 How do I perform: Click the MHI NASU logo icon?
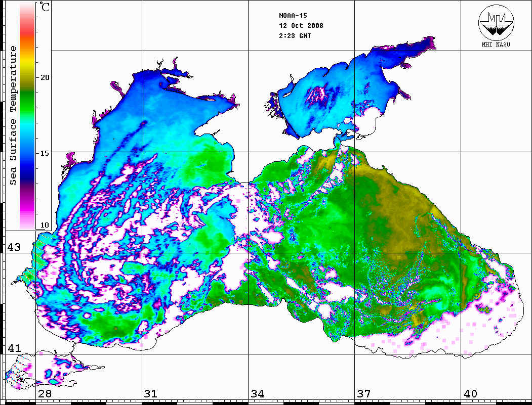pyautogui.click(x=496, y=22)
